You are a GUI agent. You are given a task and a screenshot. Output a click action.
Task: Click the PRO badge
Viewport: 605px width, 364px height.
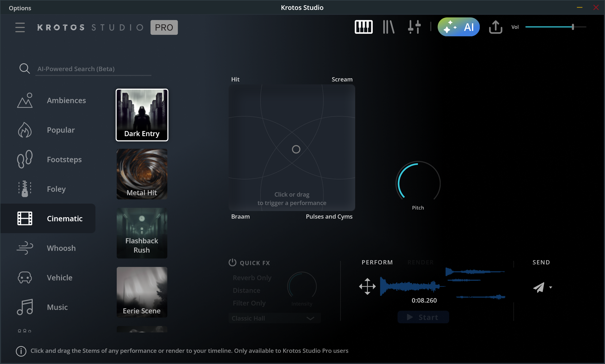click(164, 27)
